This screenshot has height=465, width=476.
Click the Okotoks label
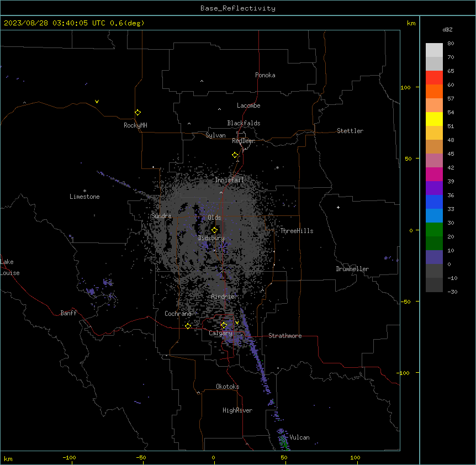[x=228, y=387]
